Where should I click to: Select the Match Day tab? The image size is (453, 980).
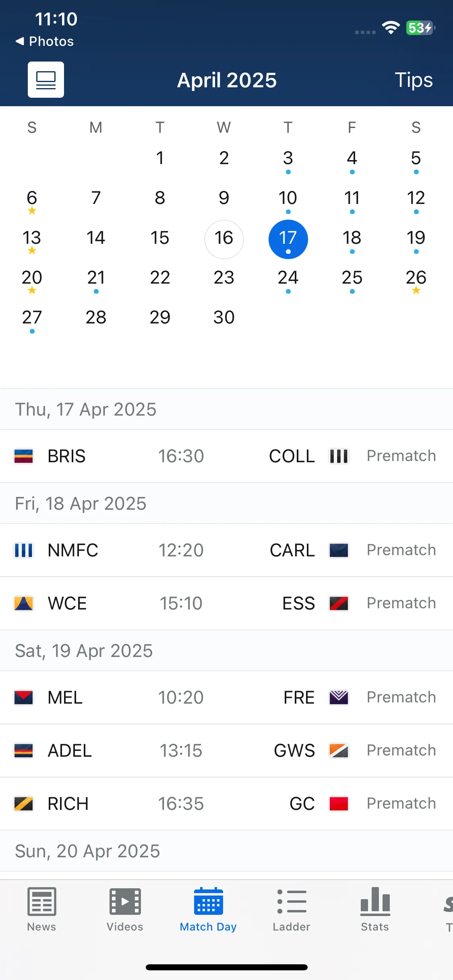click(x=208, y=909)
